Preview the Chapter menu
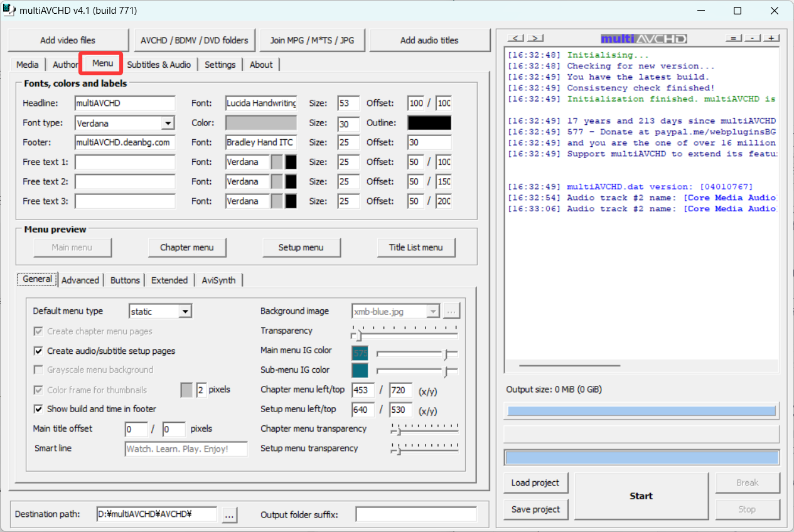Screen dimensions: 794x532 (187, 247)
